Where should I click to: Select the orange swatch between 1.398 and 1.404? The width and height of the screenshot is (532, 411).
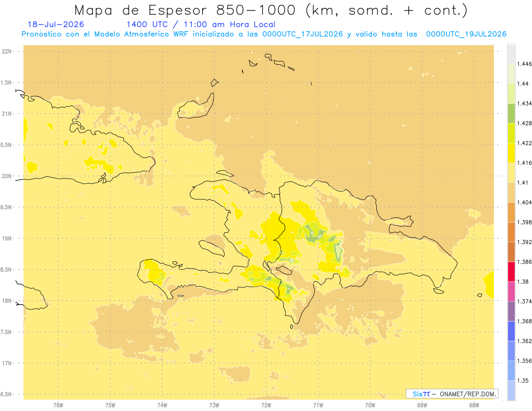point(511,212)
